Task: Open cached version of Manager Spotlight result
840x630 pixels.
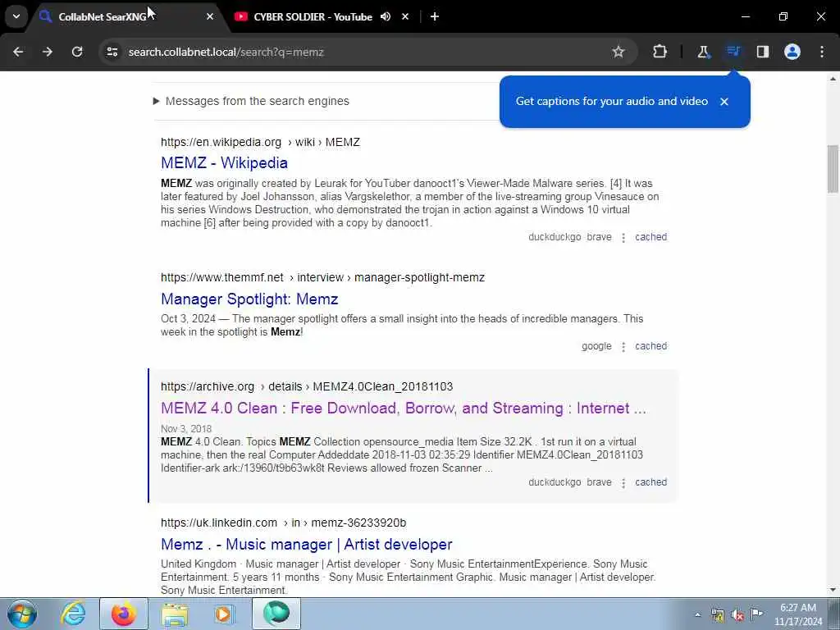Action: tap(651, 347)
